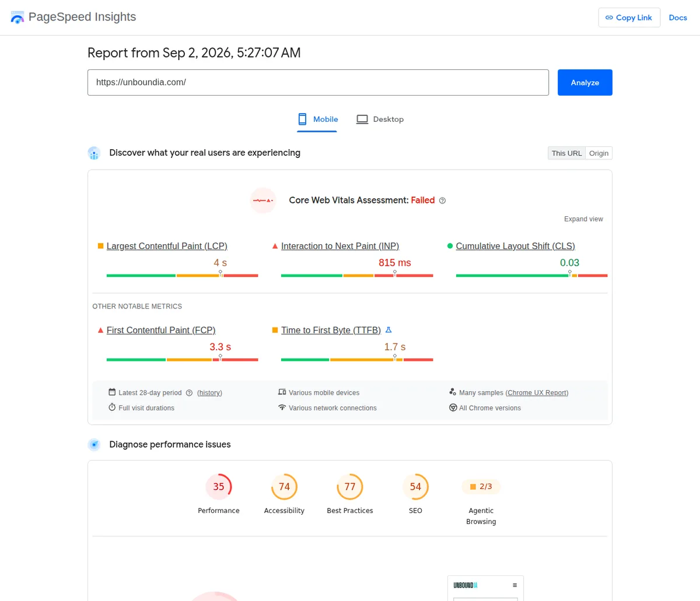700x601 pixels.
Task: Open the Chrome UX Report link
Action: coord(537,393)
